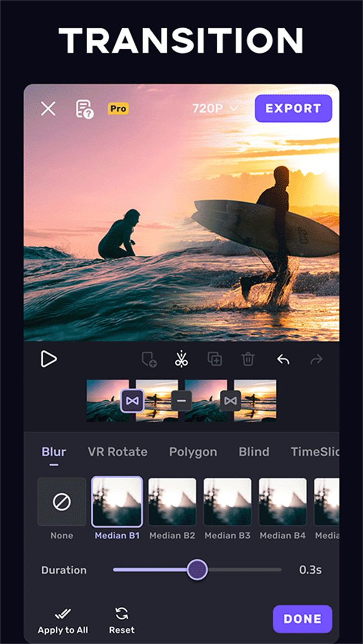This screenshot has width=363, height=644.
Task: Click the Duration slider handle
Action: [197, 570]
